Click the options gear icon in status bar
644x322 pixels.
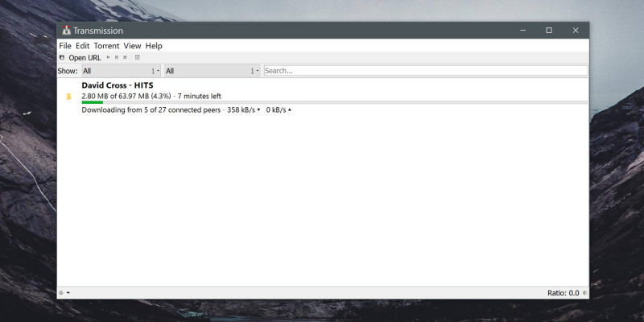click(60, 293)
